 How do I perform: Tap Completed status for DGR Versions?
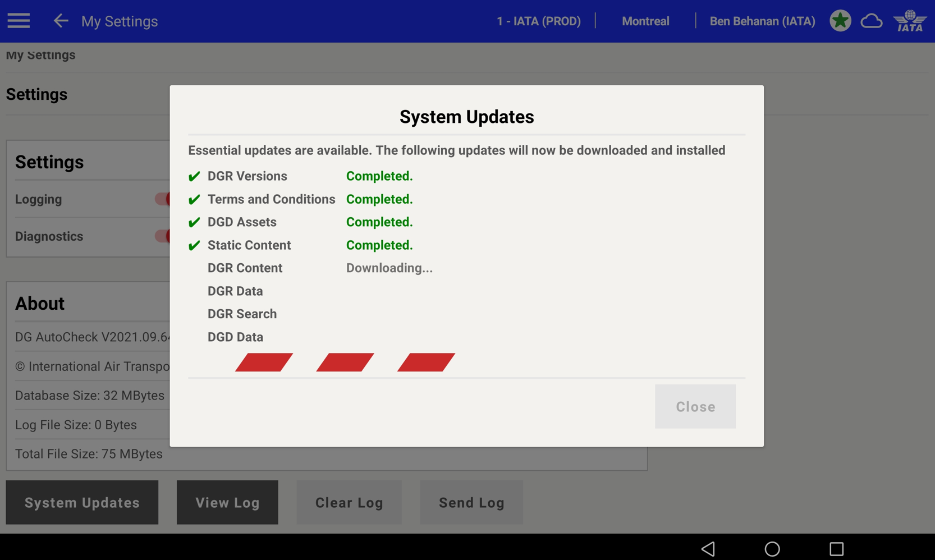pyautogui.click(x=379, y=176)
